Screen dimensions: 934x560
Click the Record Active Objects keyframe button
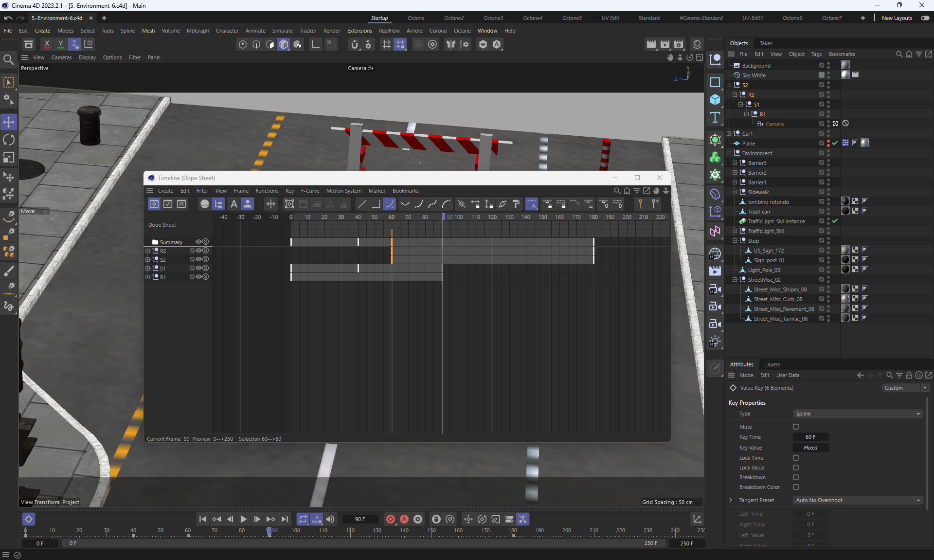pyautogui.click(x=390, y=519)
